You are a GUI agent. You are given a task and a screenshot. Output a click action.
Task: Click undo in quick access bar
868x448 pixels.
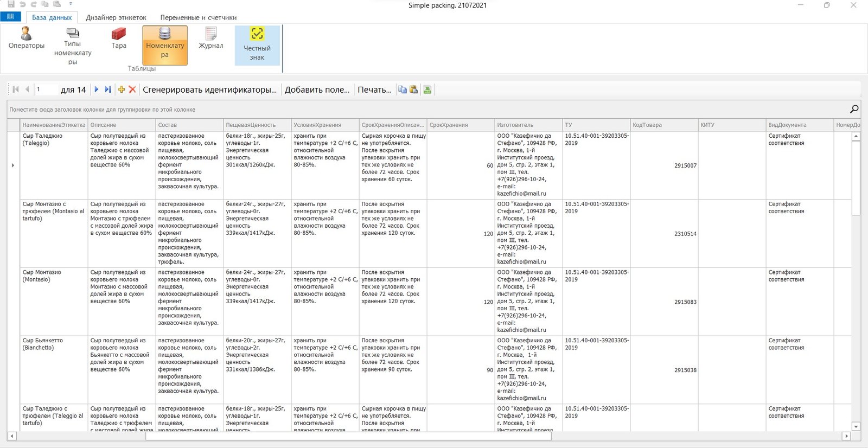(x=22, y=4)
